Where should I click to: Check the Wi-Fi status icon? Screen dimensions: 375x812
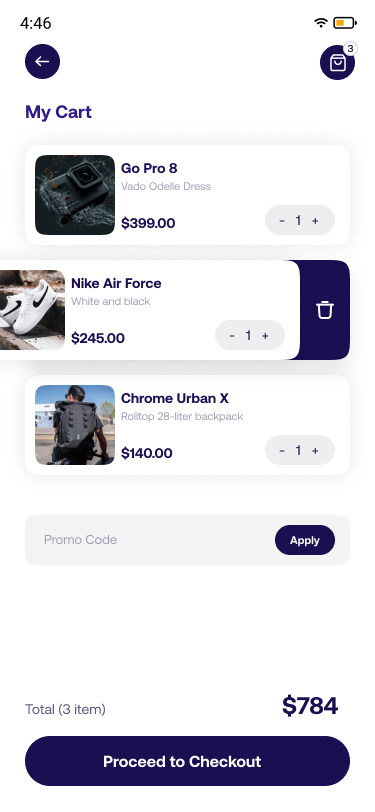pos(321,23)
